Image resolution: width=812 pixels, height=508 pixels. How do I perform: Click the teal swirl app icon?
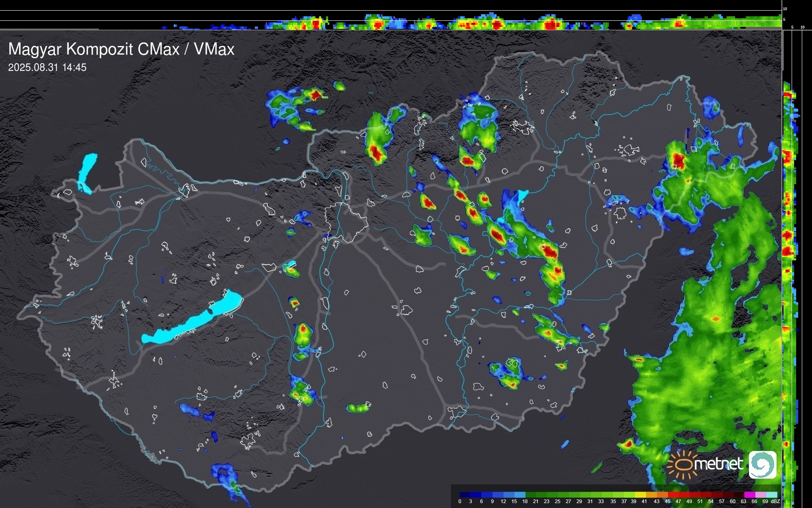(x=762, y=464)
